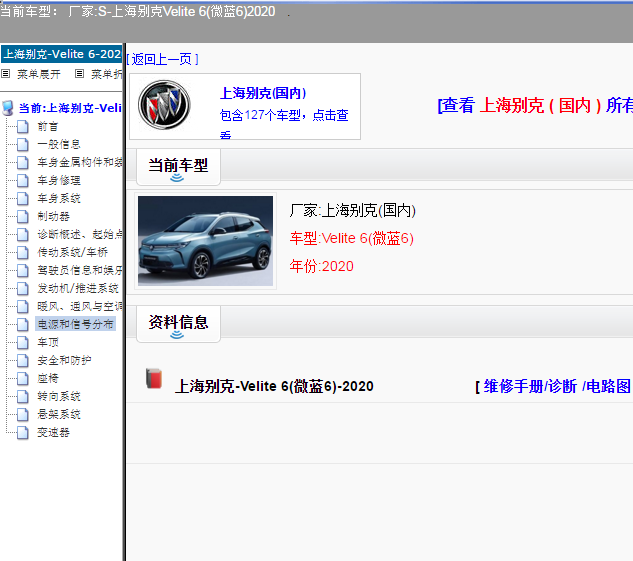Click page icon beside 转向系统
The width and height of the screenshot is (633, 561).
point(23,396)
